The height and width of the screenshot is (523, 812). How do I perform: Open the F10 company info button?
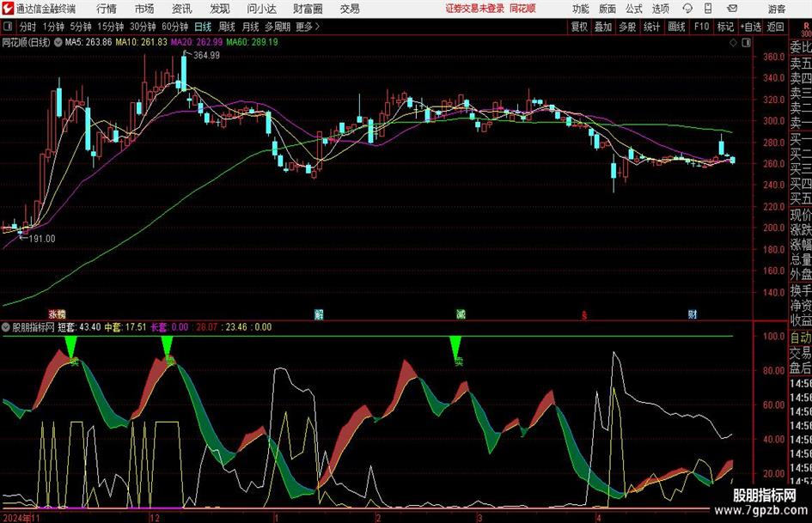coord(702,27)
